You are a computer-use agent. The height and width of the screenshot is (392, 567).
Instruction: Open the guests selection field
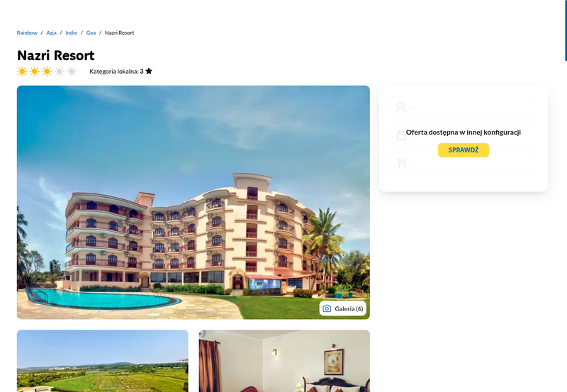[464, 106]
